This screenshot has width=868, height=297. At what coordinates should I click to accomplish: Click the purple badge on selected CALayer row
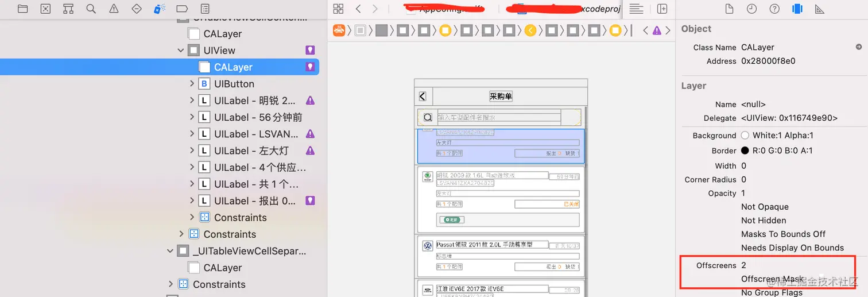coord(310,67)
